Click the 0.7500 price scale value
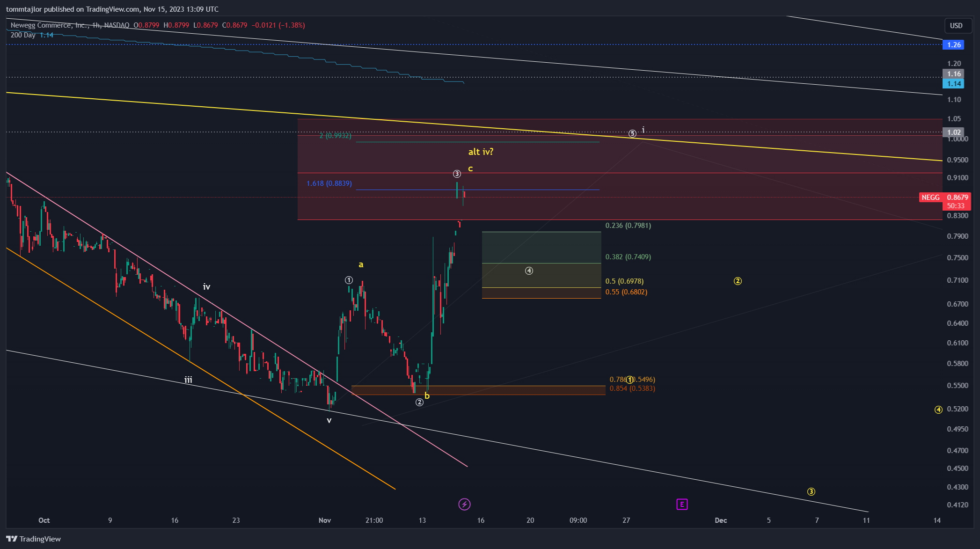 958,258
